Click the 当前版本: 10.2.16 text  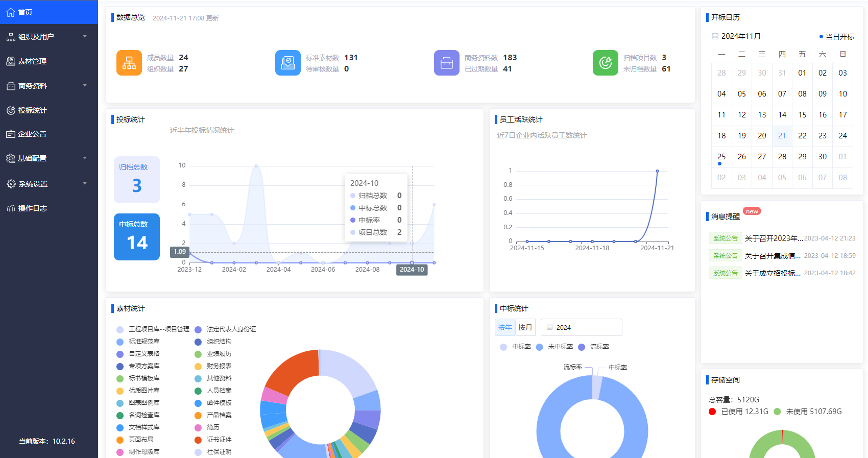pyautogui.click(x=47, y=441)
